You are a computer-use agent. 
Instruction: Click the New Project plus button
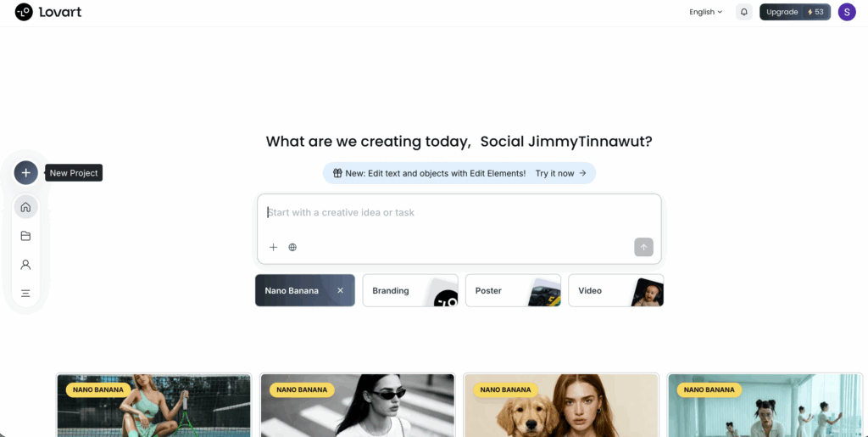[x=26, y=173]
